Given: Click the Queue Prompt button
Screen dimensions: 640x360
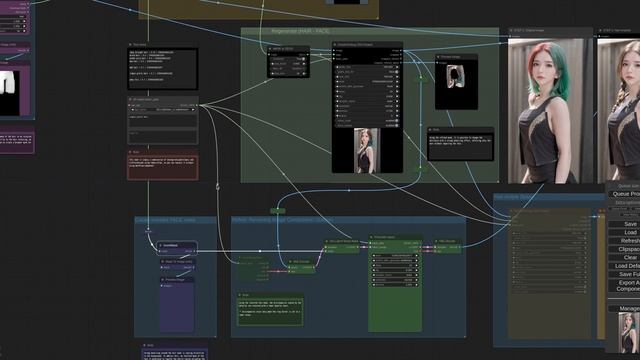Looking at the screenshot, I should [624, 194].
